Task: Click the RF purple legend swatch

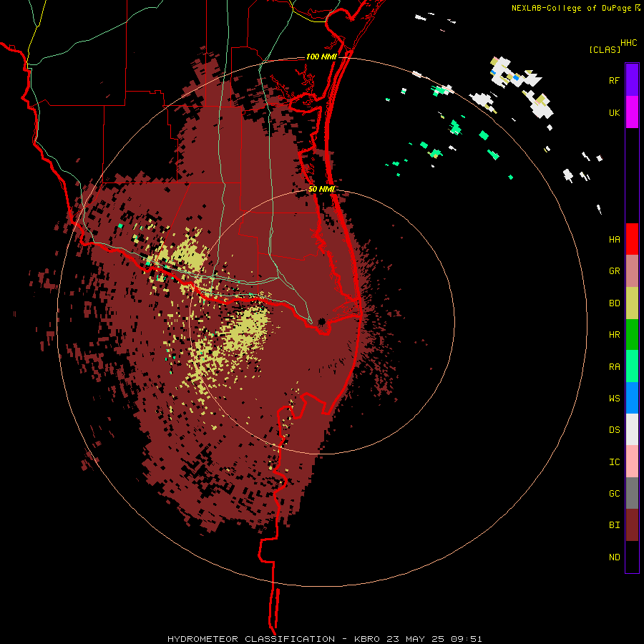Action: tap(632, 80)
